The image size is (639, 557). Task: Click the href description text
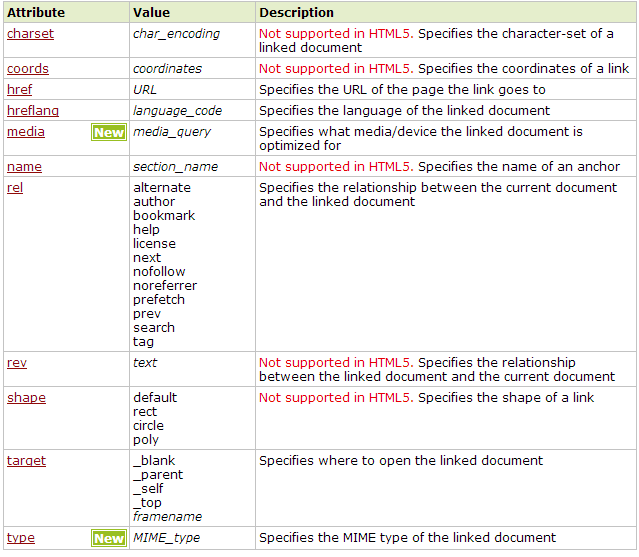(402, 90)
